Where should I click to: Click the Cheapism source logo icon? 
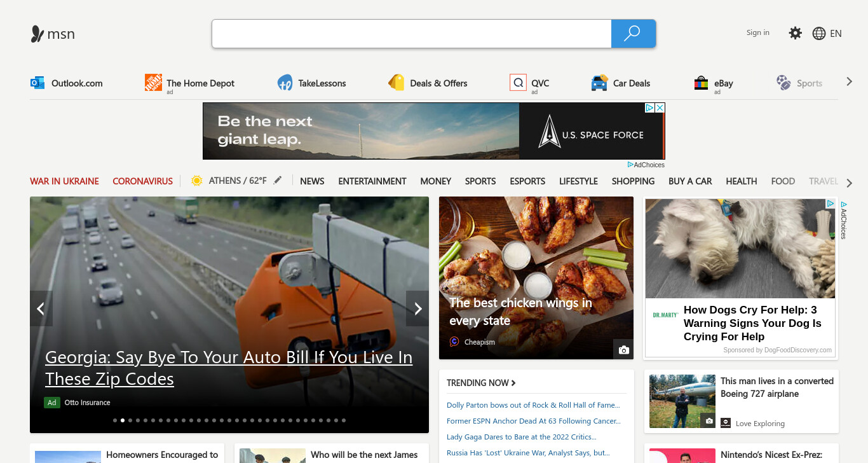pos(454,342)
